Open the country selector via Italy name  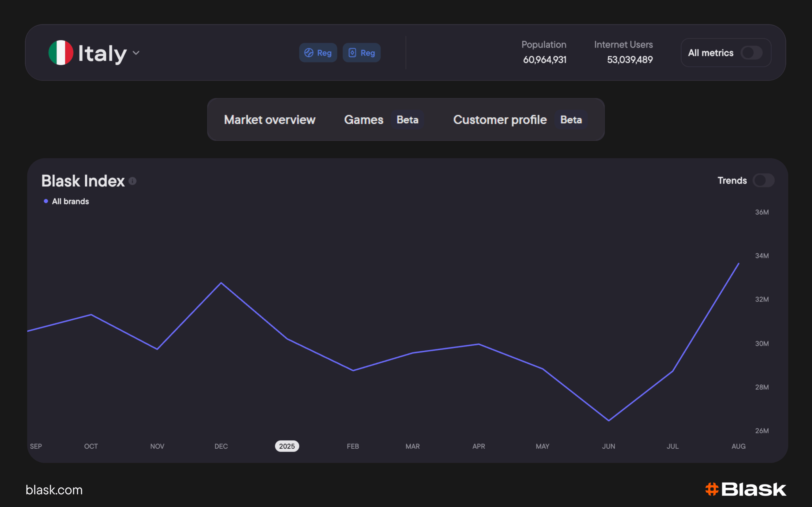pyautogui.click(x=102, y=53)
